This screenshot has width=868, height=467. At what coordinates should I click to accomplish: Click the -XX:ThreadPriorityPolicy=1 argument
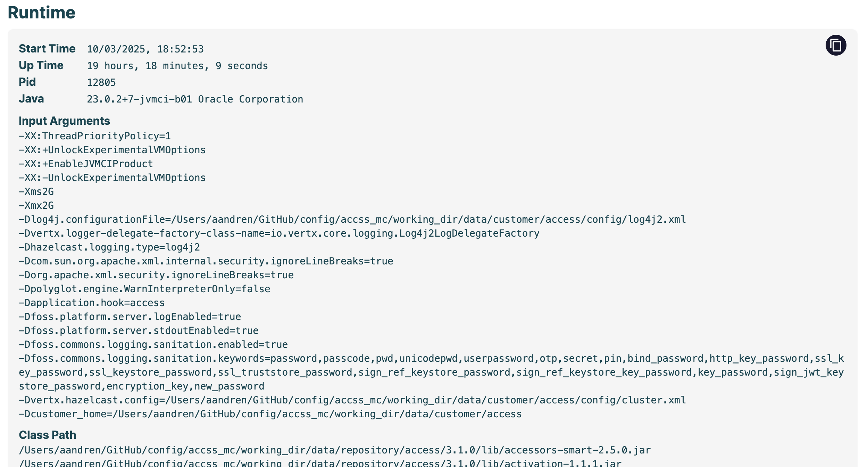(95, 136)
